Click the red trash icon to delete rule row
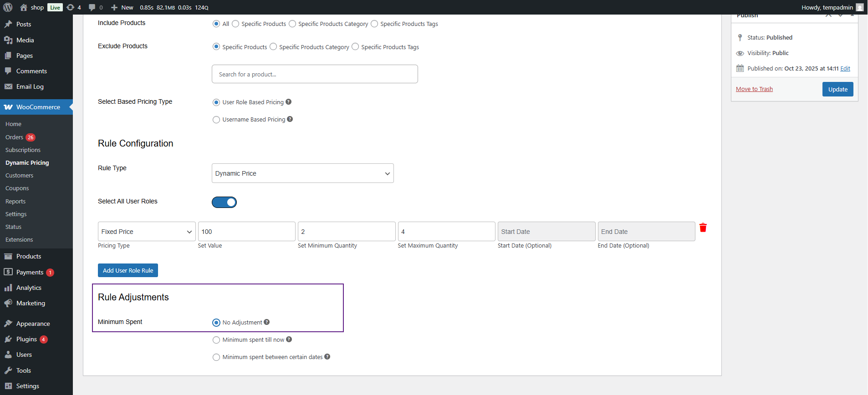Screen dimensions: 868x395 click(703, 228)
